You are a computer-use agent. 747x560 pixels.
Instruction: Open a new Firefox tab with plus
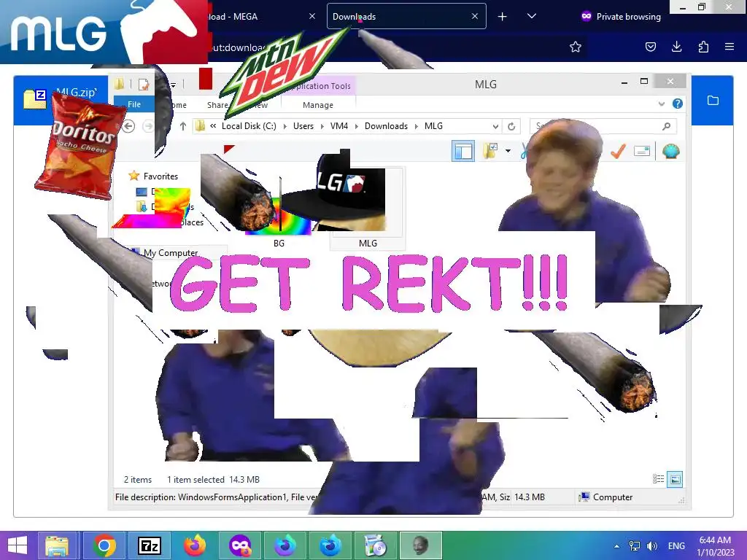[x=502, y=17]
